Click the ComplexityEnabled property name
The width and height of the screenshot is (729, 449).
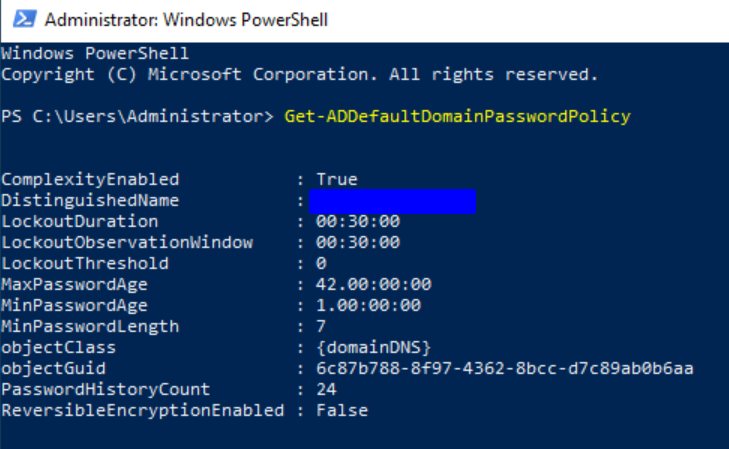pyautogui.click(x=90, y=179)
